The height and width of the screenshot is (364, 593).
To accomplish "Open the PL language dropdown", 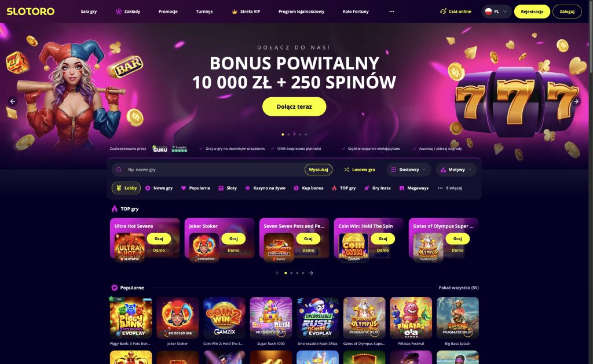I will (496, 12).
